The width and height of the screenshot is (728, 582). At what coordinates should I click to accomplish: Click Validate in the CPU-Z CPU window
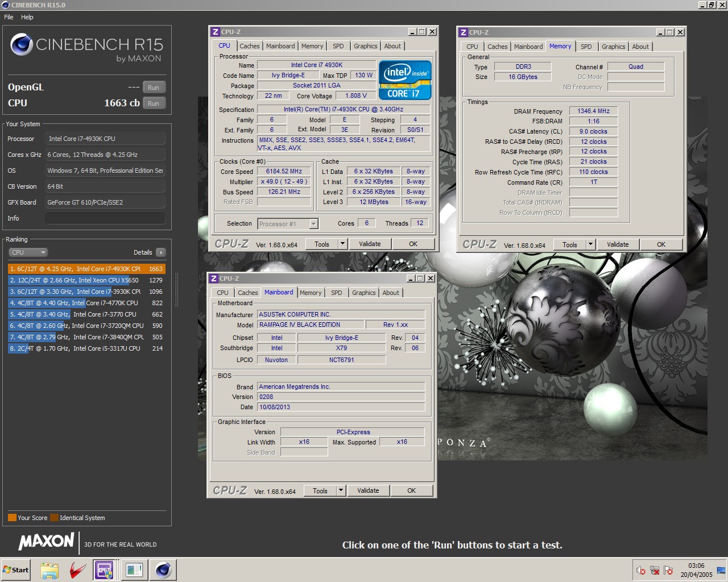(x=370, y=244)
